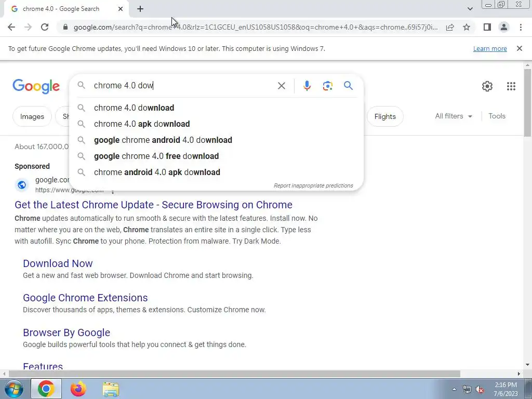Screen dimensions: 532x399
Task: Choose google chrome android 4.0 download suggestion
Action: [216, 140]
